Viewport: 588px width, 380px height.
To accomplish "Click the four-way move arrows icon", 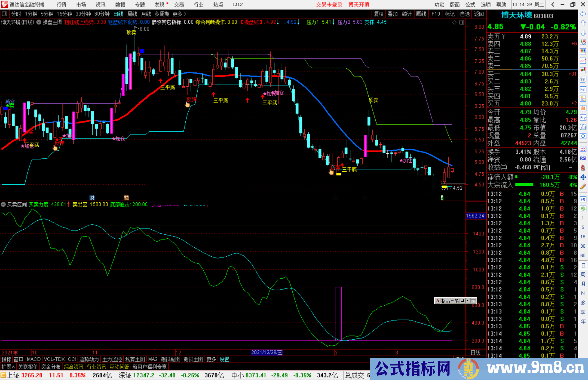I will tap(583, 177).
